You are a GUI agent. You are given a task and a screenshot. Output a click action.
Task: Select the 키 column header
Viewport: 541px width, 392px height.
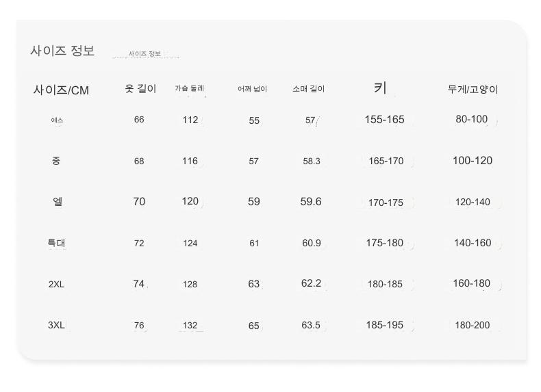[x=380, y=88]
